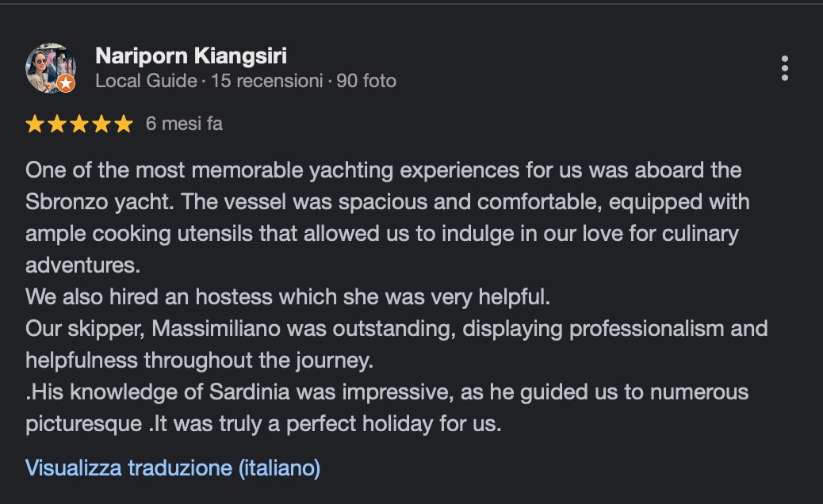Click the third rating star

tap(79, 124)
